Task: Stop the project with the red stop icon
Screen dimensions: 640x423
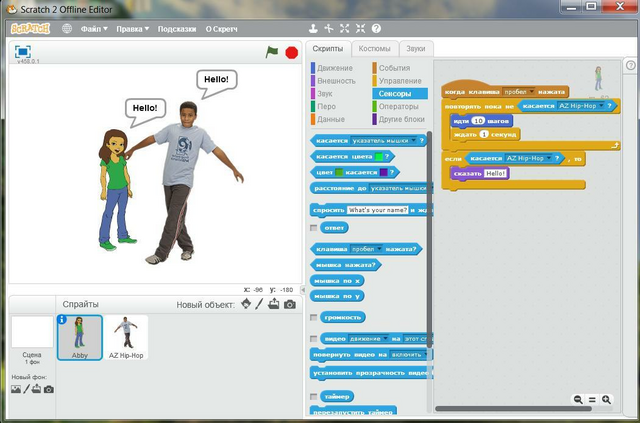Action: point(291,53)
